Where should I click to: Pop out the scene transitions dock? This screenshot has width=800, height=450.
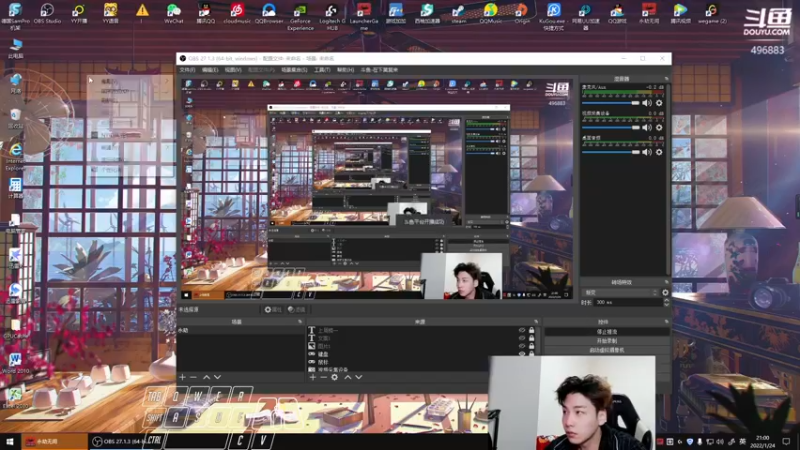[666, 282]
